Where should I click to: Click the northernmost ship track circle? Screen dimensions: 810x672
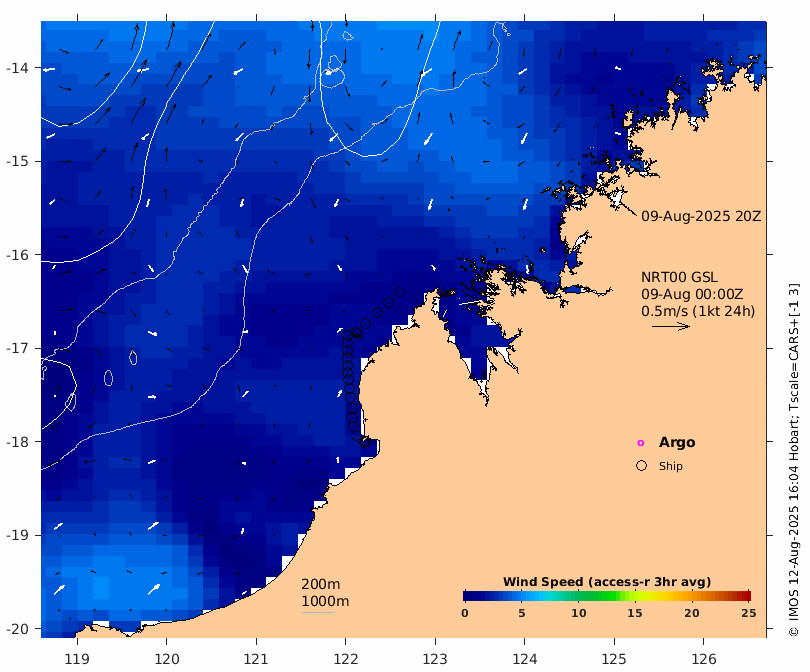399,292
